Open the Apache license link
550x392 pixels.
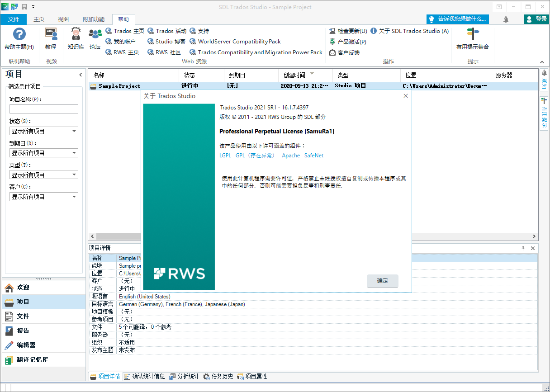pyautogui.click(x=291, y=156)
